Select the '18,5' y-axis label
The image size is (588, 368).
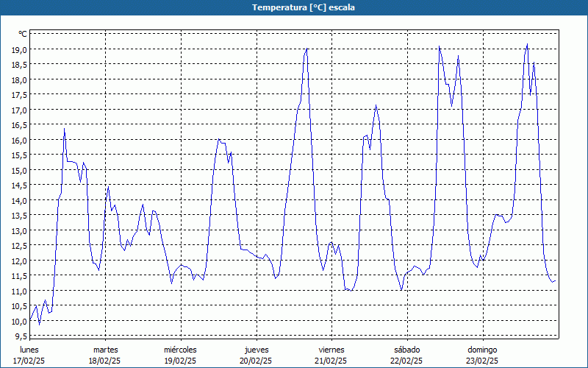(x=20, y=65)
